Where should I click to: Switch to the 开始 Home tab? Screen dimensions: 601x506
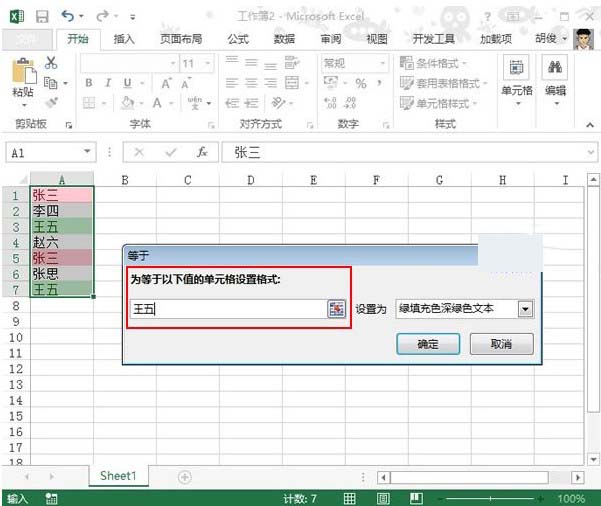pos(78,39)
